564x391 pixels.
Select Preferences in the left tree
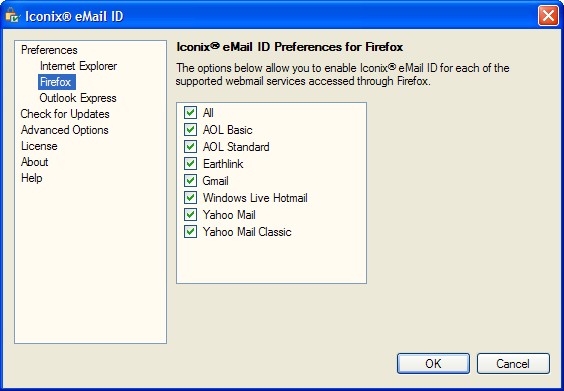tap(49, 50)
